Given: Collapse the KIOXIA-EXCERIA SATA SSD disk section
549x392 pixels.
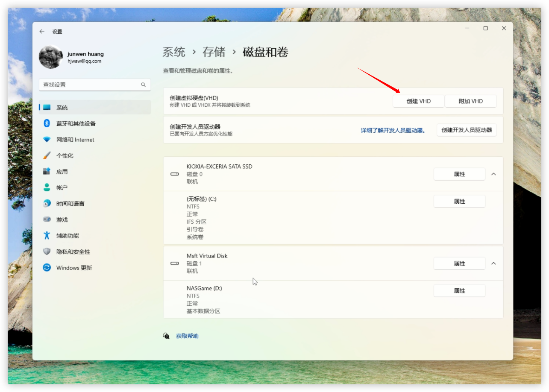Looking at the screenshot, I should pos(493,174).
